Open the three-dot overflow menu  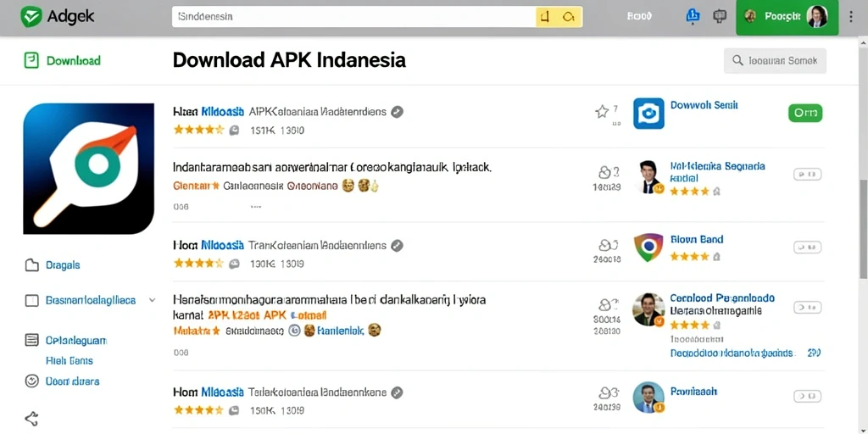pos(851,17)
